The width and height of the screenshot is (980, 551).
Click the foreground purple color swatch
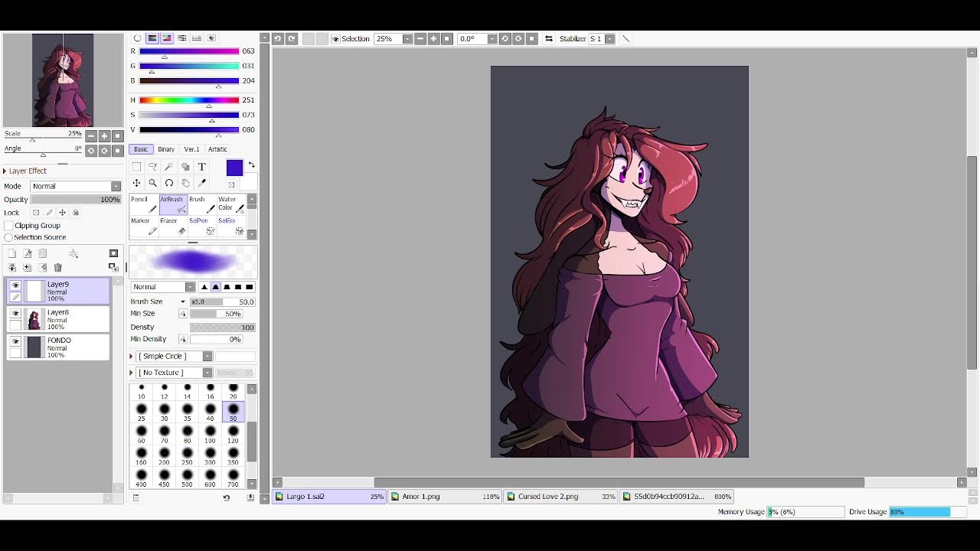tap(234, 168)
